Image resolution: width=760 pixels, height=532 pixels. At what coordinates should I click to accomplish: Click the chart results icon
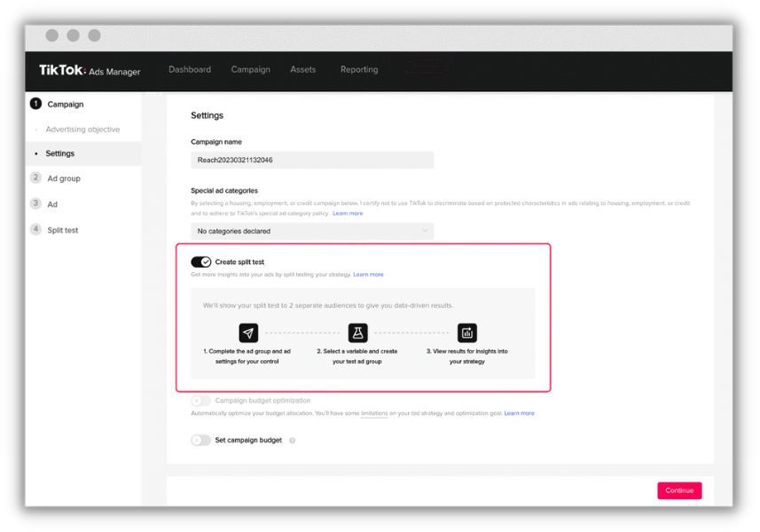(466, 332)
